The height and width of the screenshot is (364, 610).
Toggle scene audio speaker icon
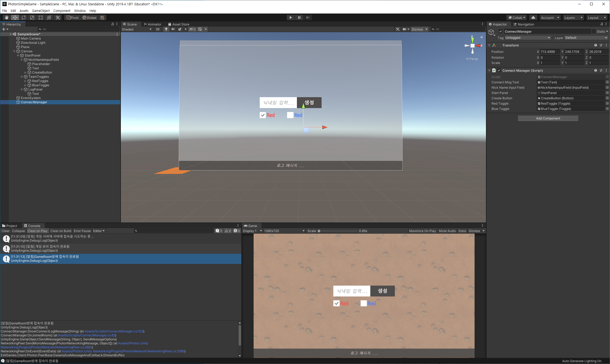click(173, 29)
